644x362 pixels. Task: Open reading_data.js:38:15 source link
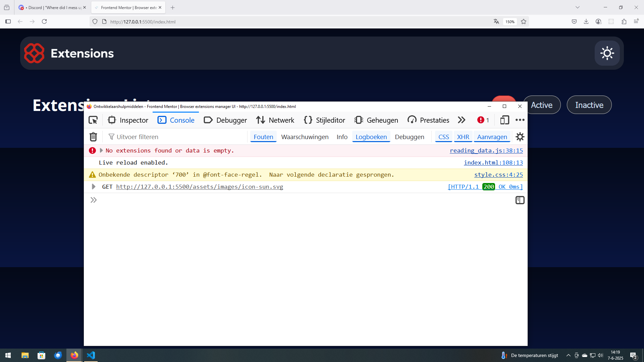tap(486, 150)
